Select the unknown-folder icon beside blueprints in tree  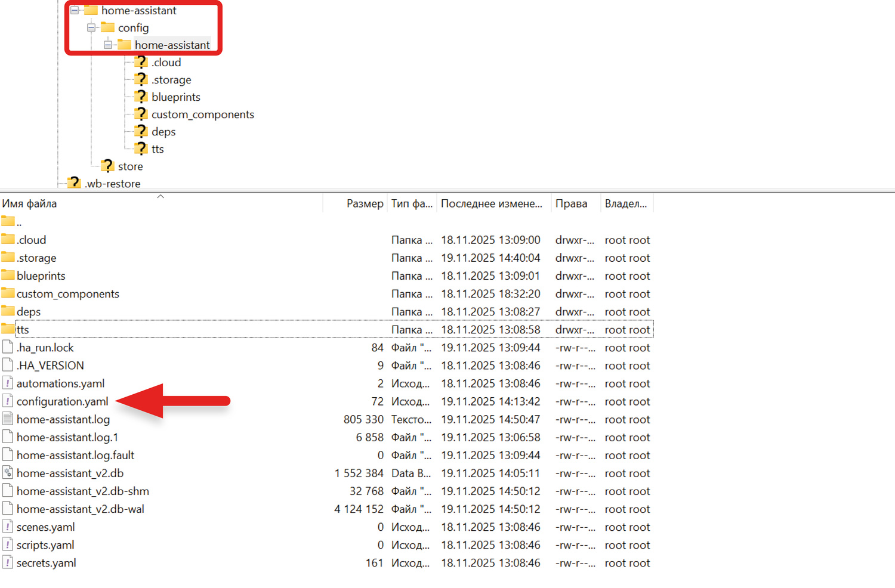tap(140, 97)
